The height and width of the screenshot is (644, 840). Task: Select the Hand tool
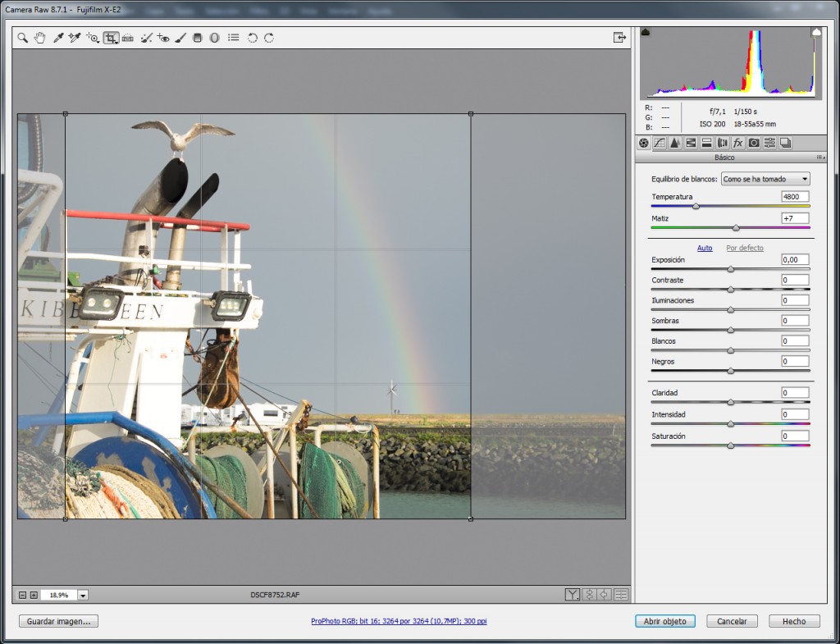pos(39,38)
